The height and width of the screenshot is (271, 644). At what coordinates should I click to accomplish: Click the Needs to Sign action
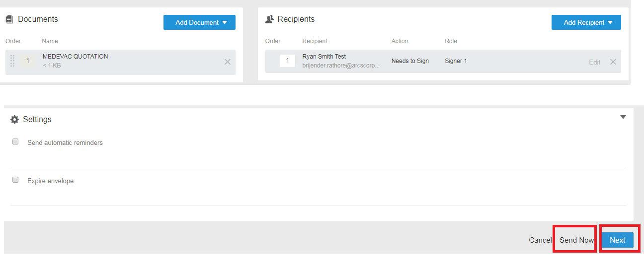coord(410,61)
